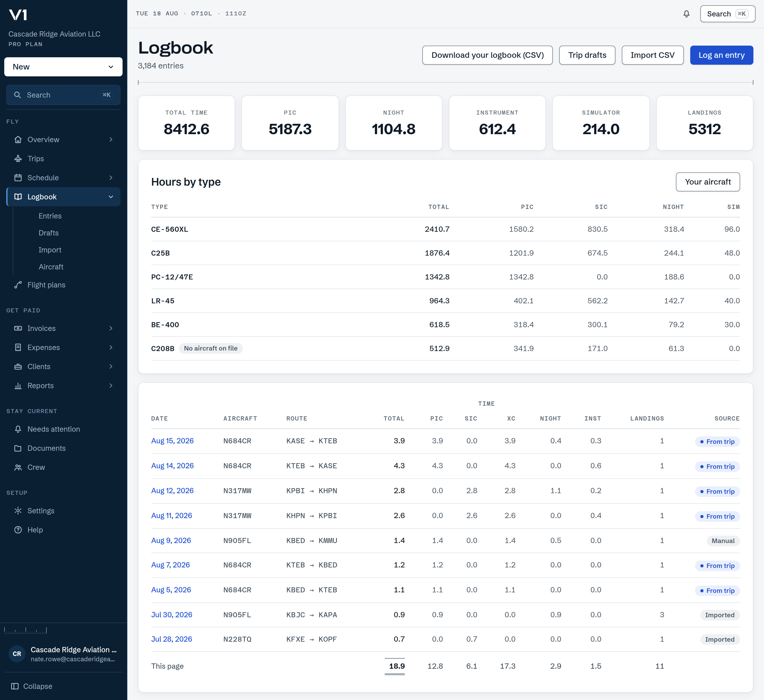Expand the Overview submenu chevron

[111, 139]
